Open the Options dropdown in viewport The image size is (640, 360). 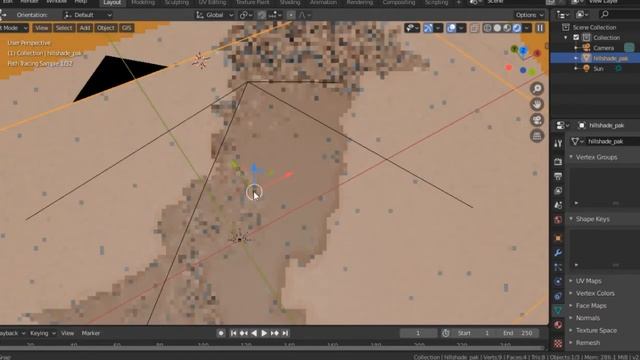pyautogui.click(x=529, y=15)
